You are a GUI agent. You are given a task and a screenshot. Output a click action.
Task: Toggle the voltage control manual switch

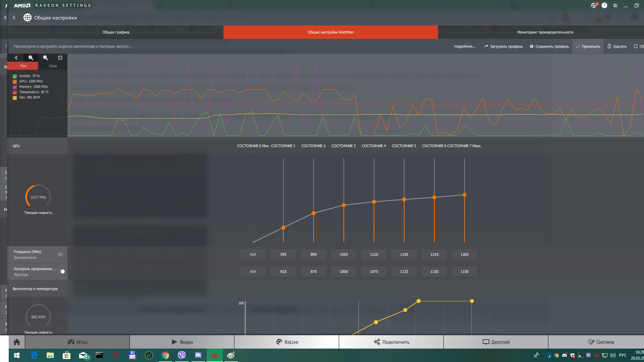pos(62,271)
